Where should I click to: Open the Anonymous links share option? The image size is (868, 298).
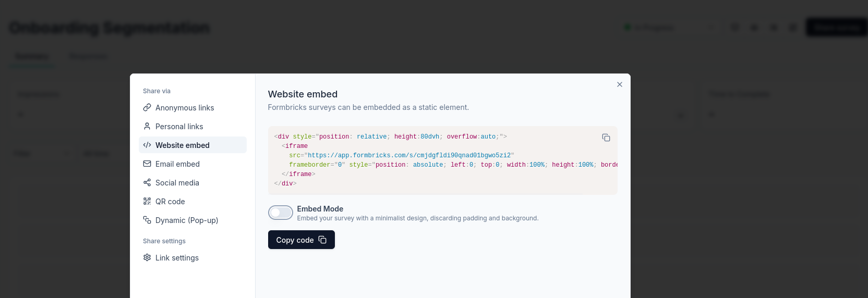(185, 108)
